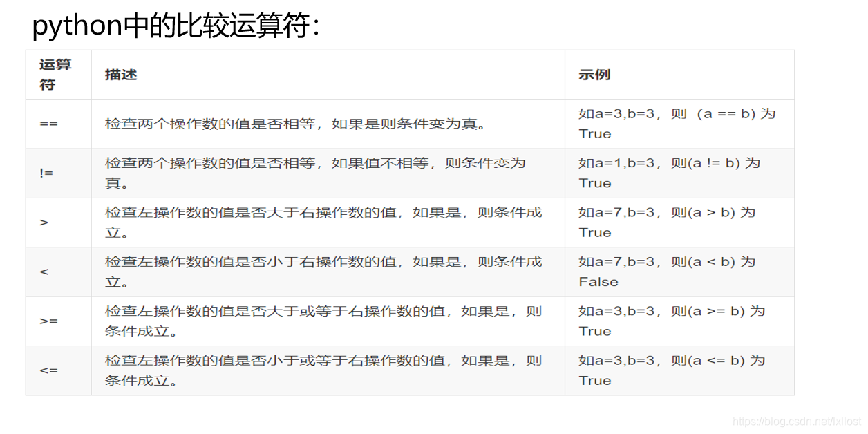The width and height of the screenshot is (868, 434).
Task: Click the description for the >= operator
Action: tap(328, 321)
